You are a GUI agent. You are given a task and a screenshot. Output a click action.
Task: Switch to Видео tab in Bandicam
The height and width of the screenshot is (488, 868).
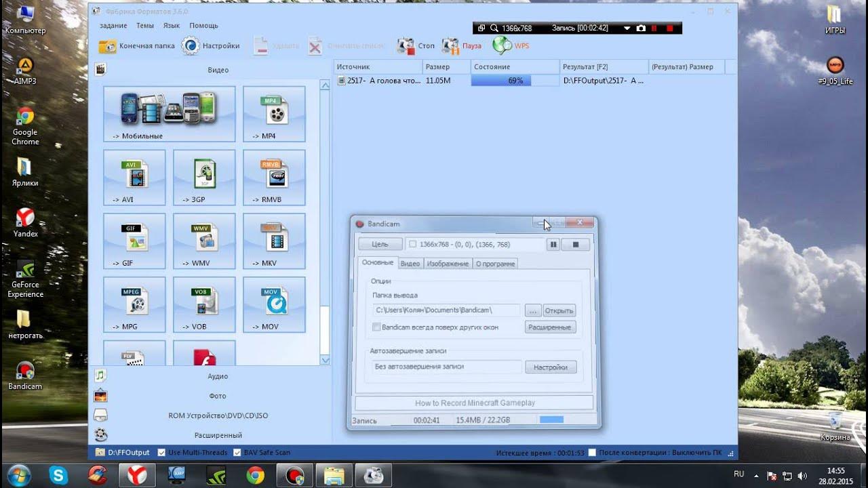click(410, 263)
